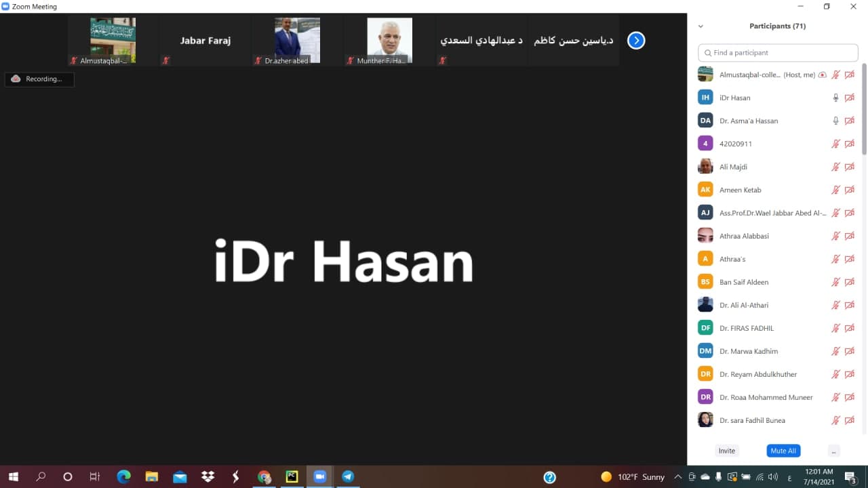Open PyCharm from the taskbar

click(292, 476)
